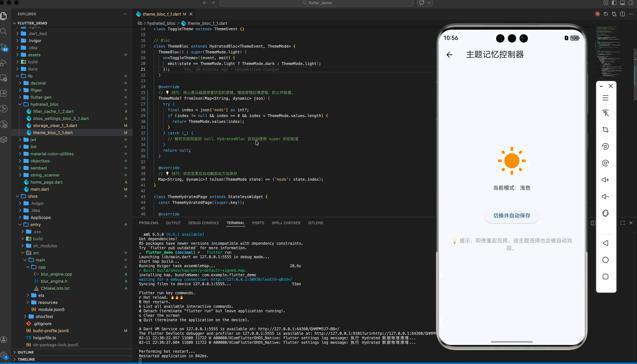Click the flutter_demo command center search field
Image resolution: width=637 pixels, height=364 pixels.
(317, 3)
